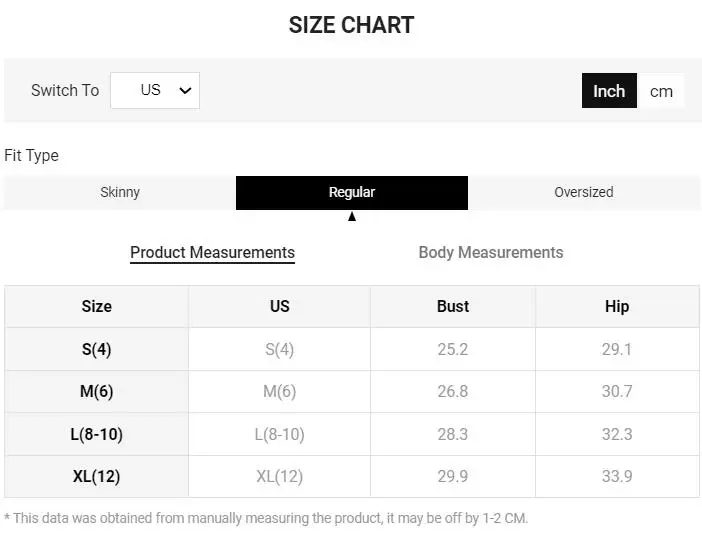This screenshot has width=702, height=540.
Task: Select the M(6) size row label
Action: click(97, 391)
